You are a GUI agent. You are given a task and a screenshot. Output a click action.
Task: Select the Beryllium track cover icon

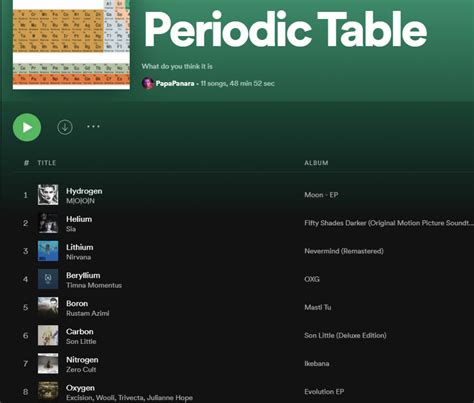48,279
